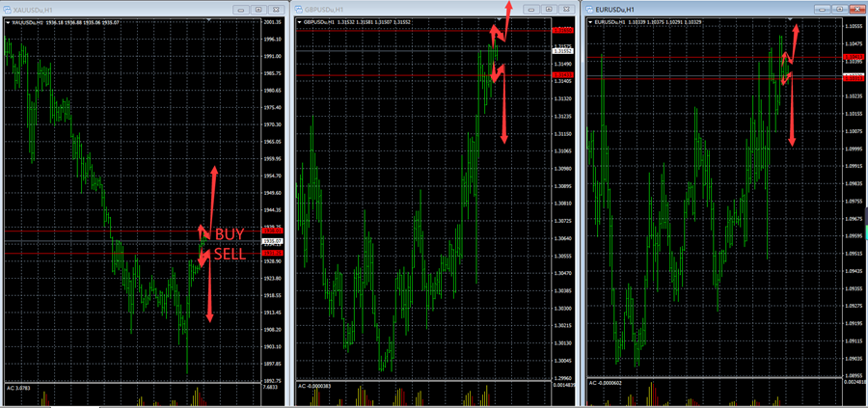Expand the arrow beside EURUSDu,H1 chart label

[x=589, y=20]
